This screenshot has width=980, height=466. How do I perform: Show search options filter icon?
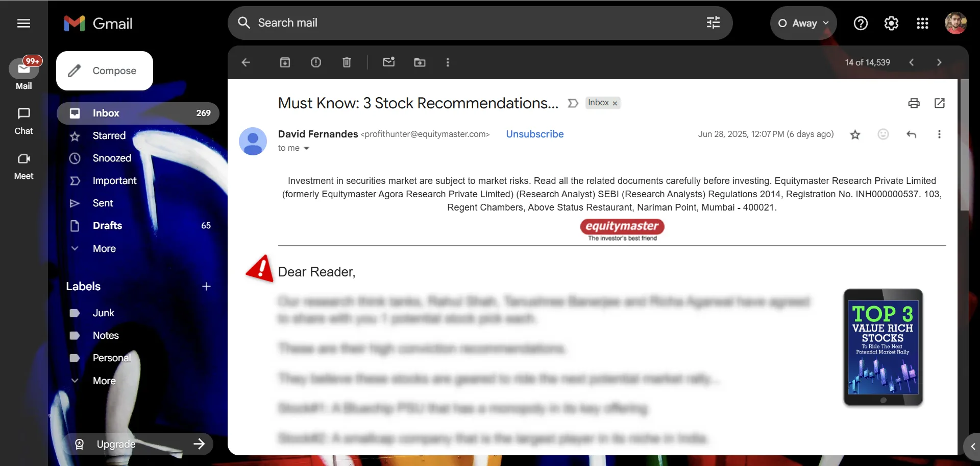(713, 23)
